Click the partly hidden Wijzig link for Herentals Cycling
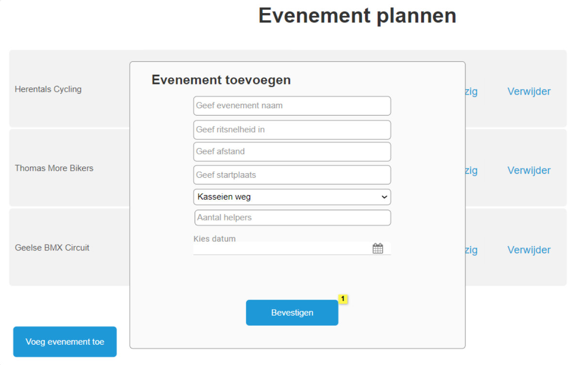 (471, 91)
